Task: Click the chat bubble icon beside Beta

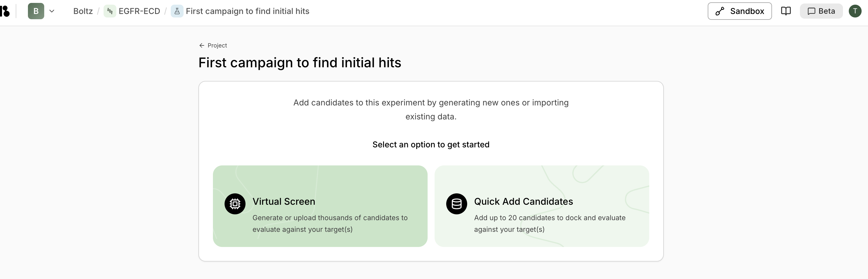Action: pos(811,11)
